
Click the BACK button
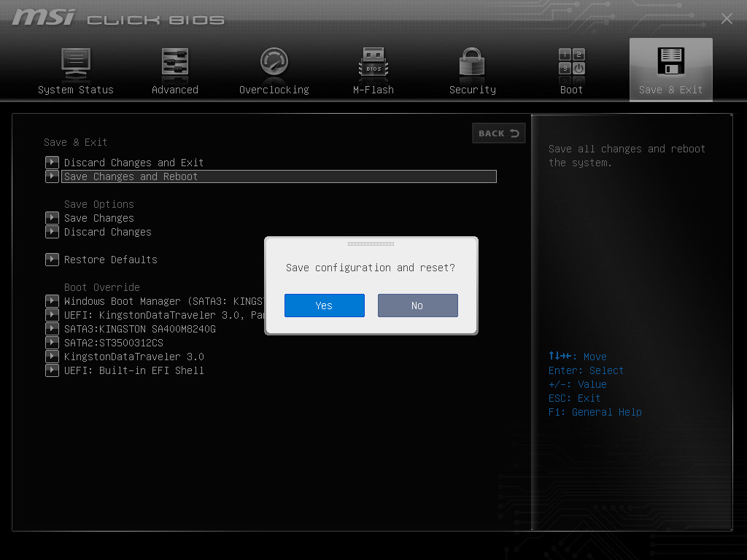(498, 133)
